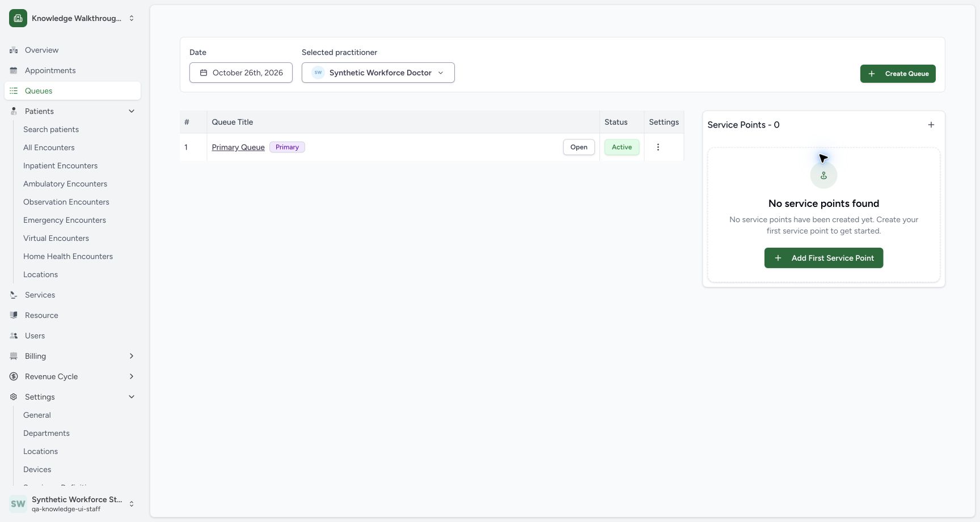The image size is (980, 522).
Task: Click the Patients person icon
Action: tap(14, 111)
